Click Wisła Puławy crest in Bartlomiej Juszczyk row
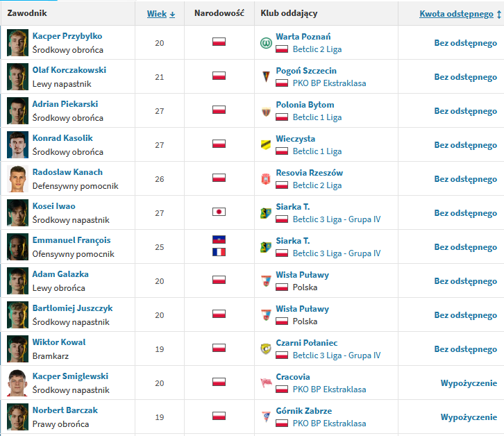Image resolution: width=504 pixels, height=436 pixels. (x=266, y=315)
